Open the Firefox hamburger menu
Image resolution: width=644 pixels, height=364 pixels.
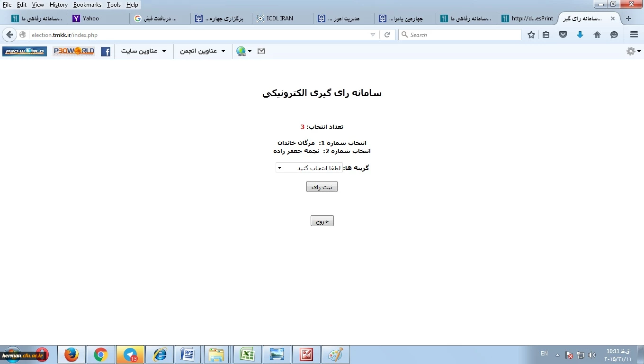[x=634, y=35]
